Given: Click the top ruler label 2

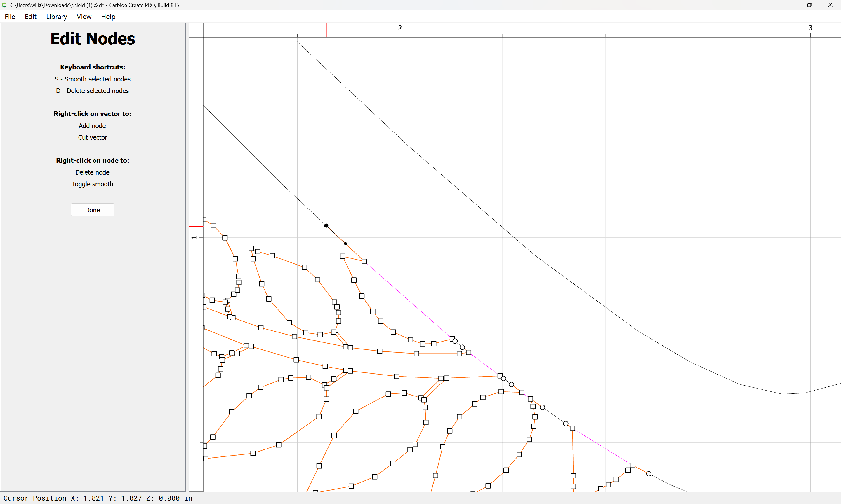Looking at the screenshot, I should 400,28.
